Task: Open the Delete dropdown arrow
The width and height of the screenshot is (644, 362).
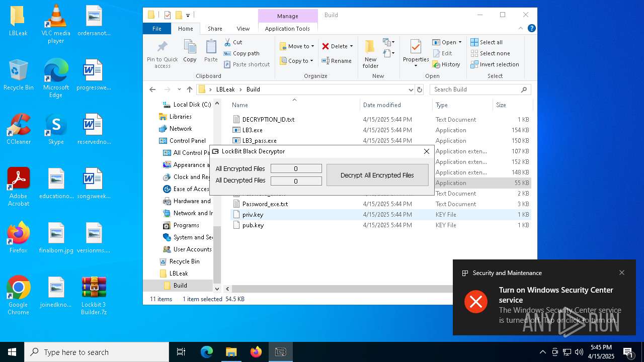Action: click(x=351, y=46)
